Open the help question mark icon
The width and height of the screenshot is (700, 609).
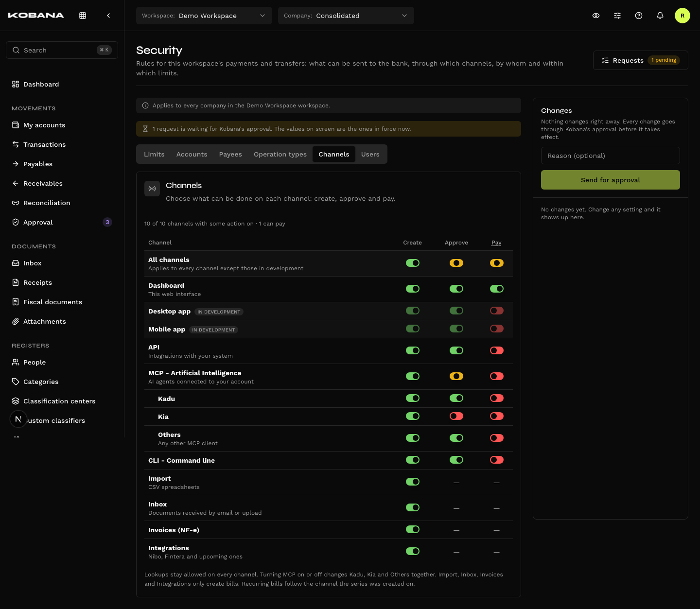(x=639, y=16)
